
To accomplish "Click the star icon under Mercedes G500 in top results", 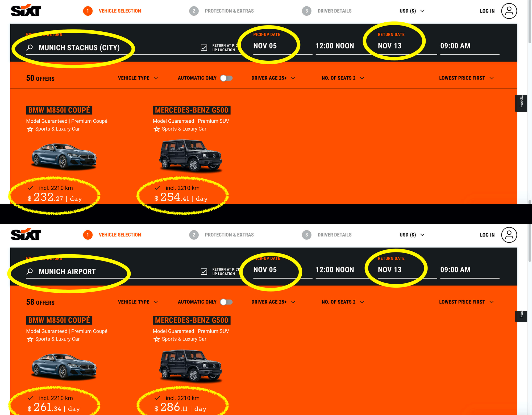I will [x=157, y=129].
